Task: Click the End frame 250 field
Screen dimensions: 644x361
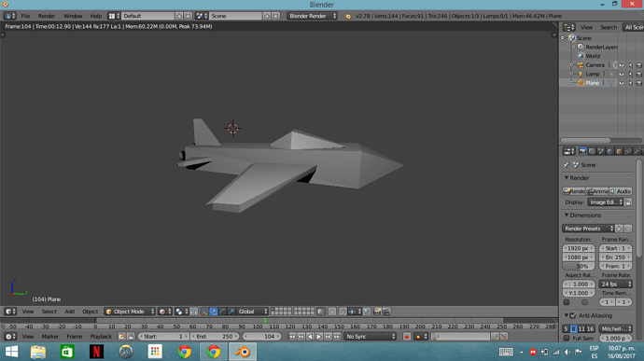Action: pos(214,337)
